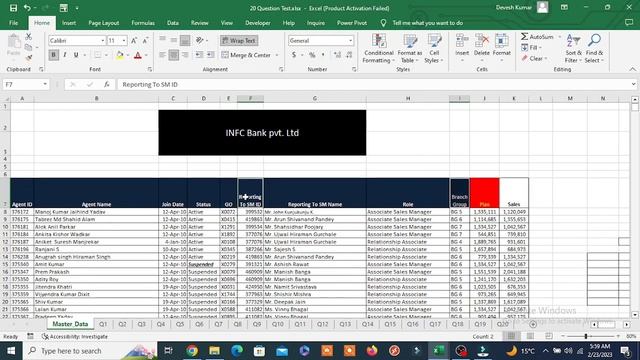The width and height of the screenshot is (640, 360).
Task: Open Excel from the taskbar
Action: click(439, 351)
